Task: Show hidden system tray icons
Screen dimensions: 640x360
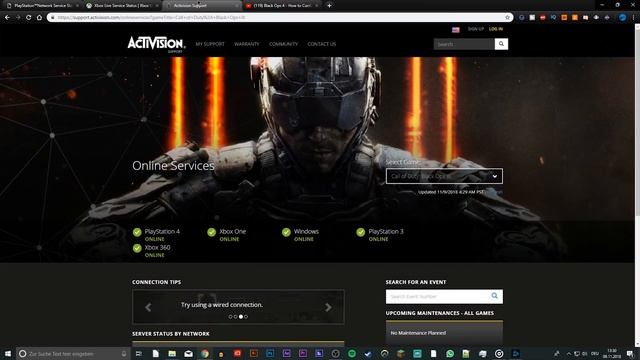Action: [x=569, y=354]
